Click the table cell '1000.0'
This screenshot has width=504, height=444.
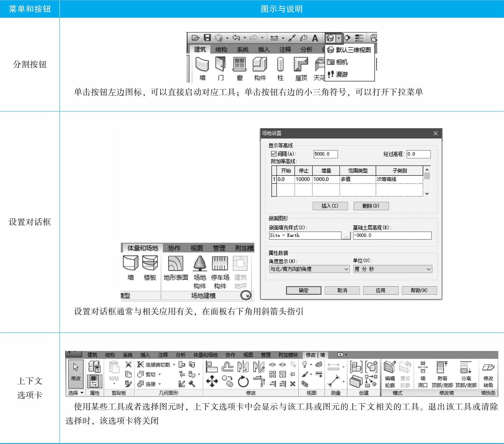326,179
